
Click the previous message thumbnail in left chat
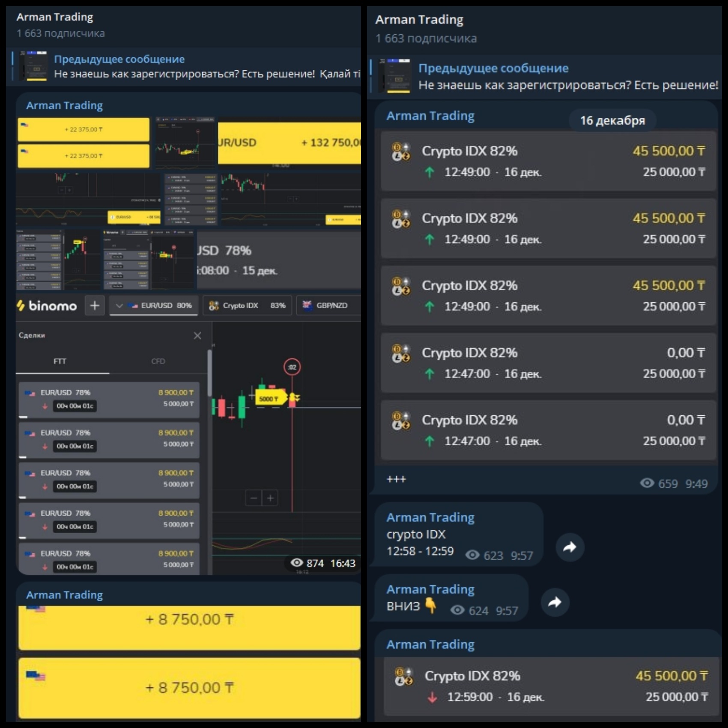pos(34,66)
